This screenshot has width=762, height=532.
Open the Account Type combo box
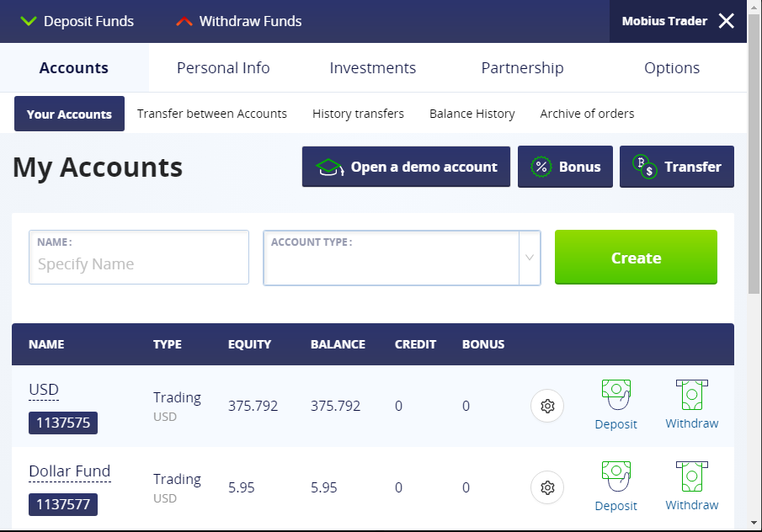tap(402, 258)
